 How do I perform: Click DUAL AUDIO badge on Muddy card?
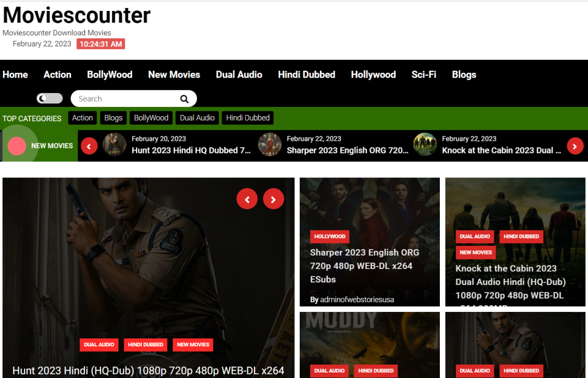coord(329,371)
